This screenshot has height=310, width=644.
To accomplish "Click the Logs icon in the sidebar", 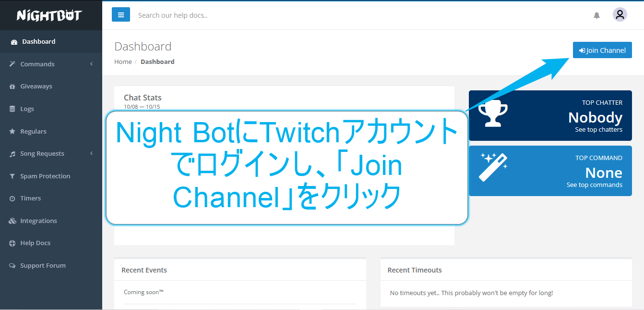I will click(12, 109).
